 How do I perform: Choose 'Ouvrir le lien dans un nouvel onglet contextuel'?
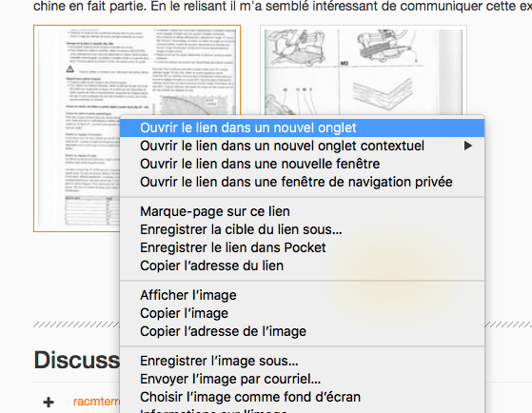[303, 146]
